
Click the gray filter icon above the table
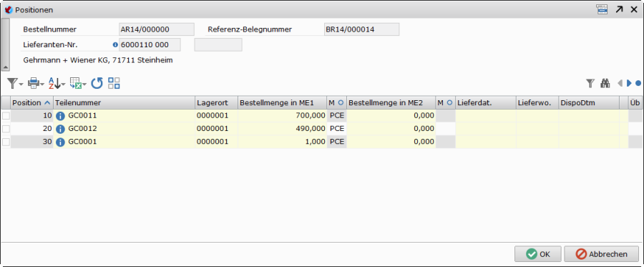[590, 83]
